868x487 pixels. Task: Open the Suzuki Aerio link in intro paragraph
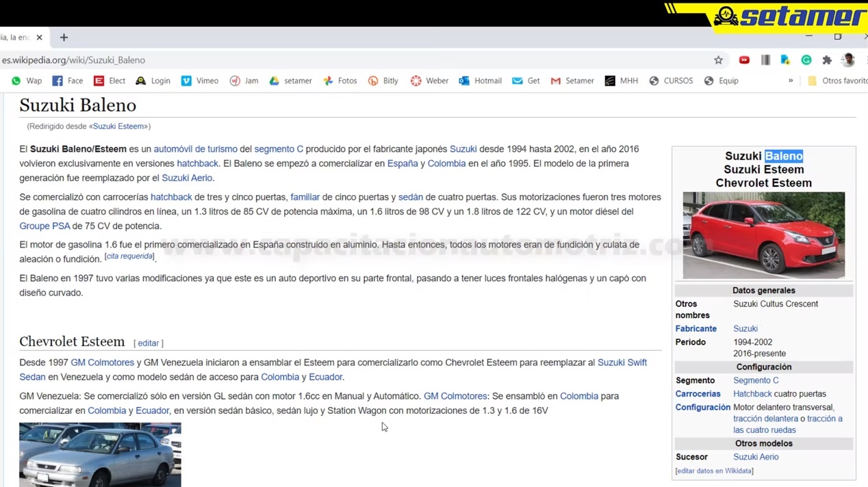[187, 178]
